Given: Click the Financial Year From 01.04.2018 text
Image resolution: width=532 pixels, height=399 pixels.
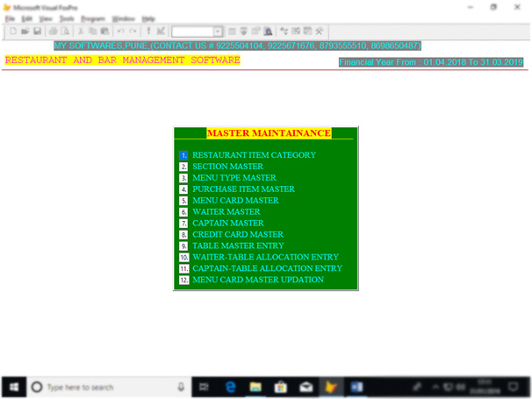Looking at the screenshot, I should [431, 62].
